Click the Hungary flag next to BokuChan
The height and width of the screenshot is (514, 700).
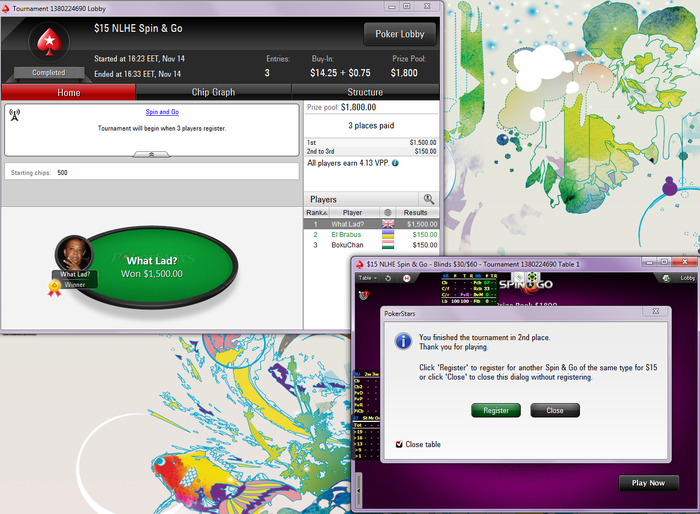[388, 245]
